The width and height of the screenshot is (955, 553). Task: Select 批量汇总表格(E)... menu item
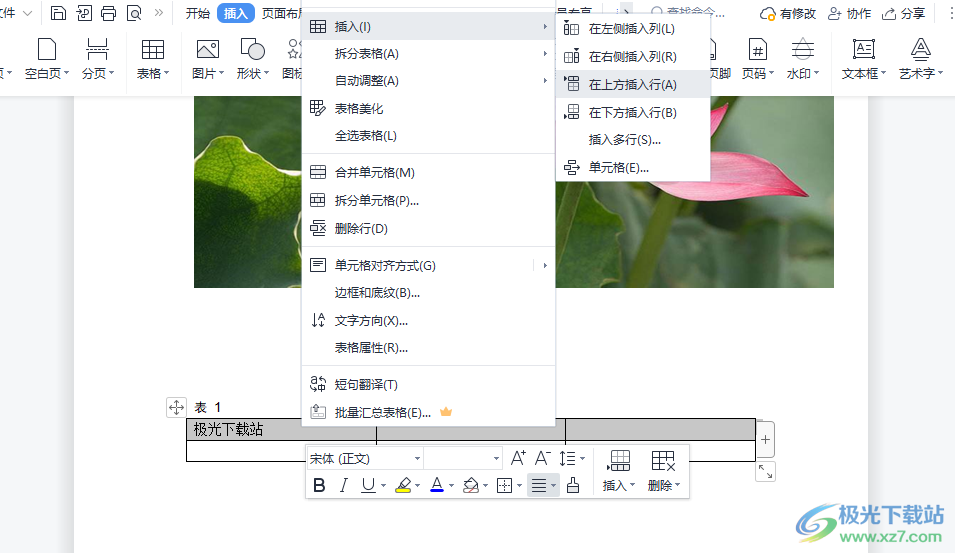(428, 412)
